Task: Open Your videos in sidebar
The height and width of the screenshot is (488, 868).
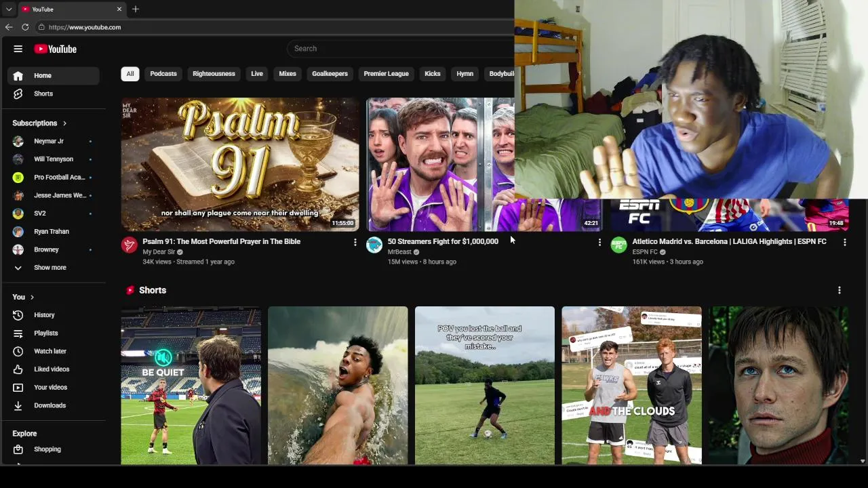Action: pos(53,388)
